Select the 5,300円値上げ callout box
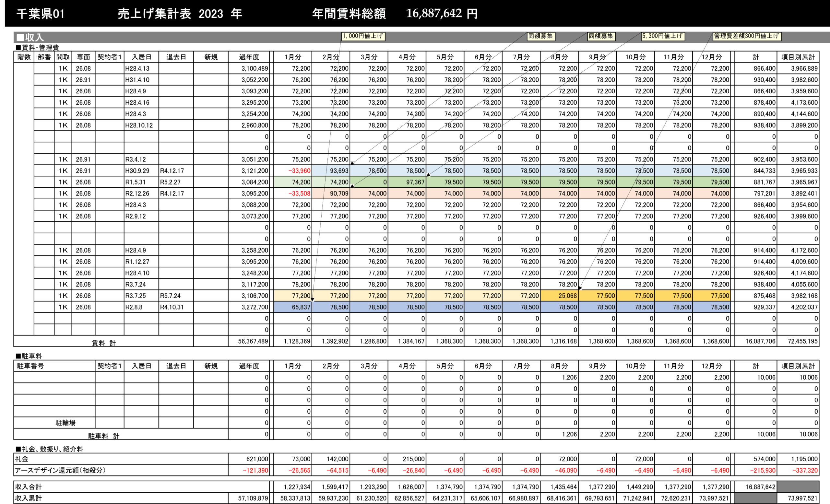Screen dimensions: 830x504 662,36
